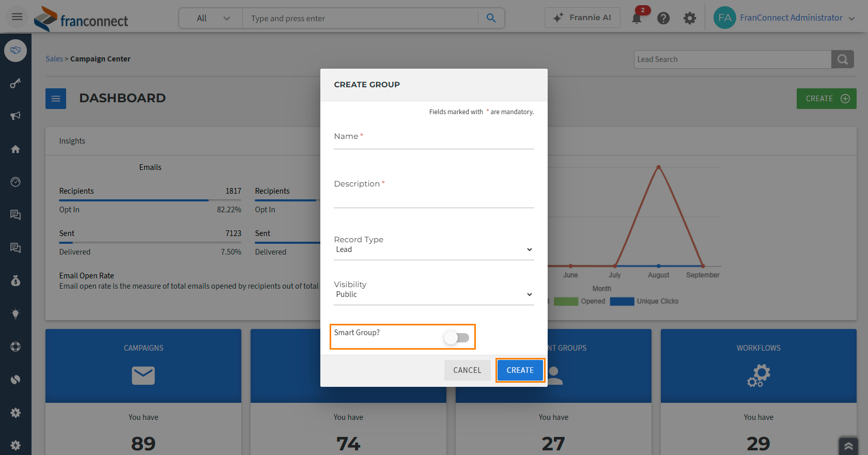Click the search magnifier in top bar
This screenshot has width=868, height=455.
point(491,18)
